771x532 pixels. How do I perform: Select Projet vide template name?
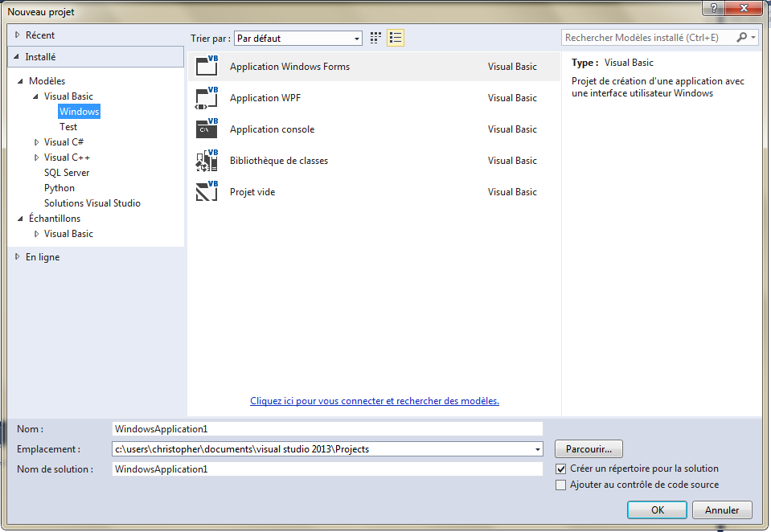(x=252, y=192)
